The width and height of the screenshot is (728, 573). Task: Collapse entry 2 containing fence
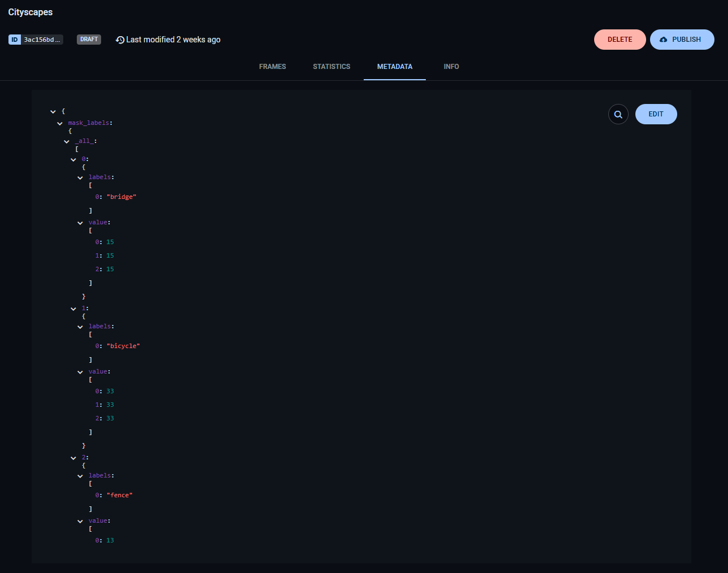pyautogui.click(x=73, y=457)
